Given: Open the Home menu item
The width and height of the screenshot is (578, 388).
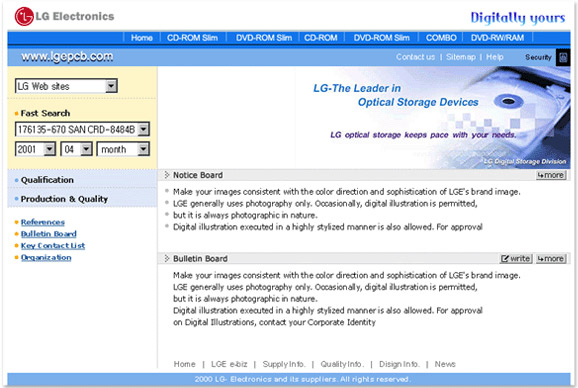Looking at the screenshot, I should (142, 38).
